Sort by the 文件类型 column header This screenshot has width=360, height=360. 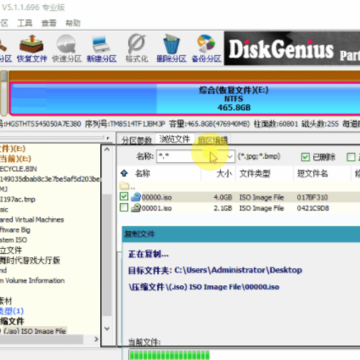[x=255, y=173]
